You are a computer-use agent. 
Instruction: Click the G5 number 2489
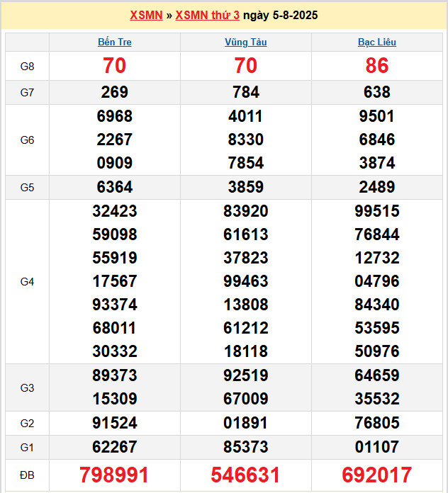(x=377, y=187)
